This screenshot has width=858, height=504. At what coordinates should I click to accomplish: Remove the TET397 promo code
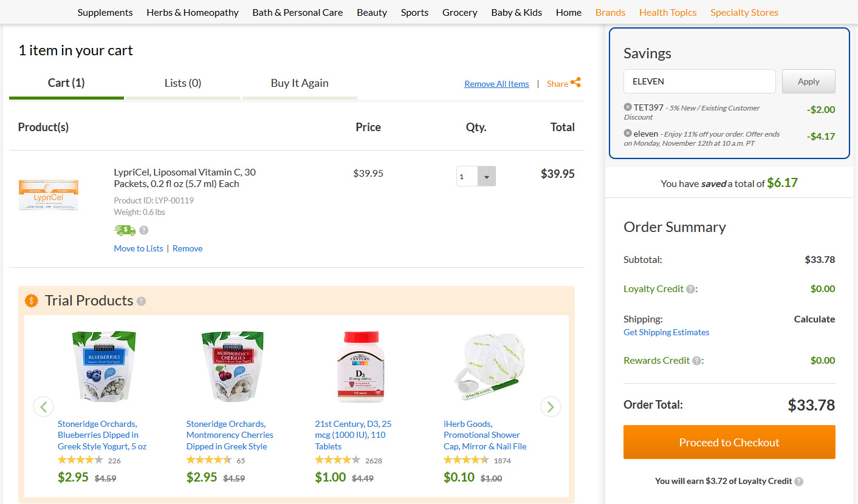(x=628, y=107)
